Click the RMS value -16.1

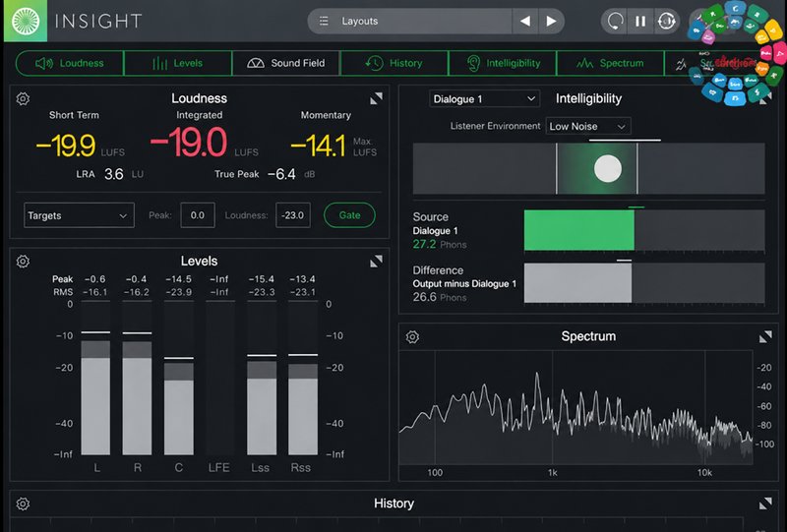point(94,292)
